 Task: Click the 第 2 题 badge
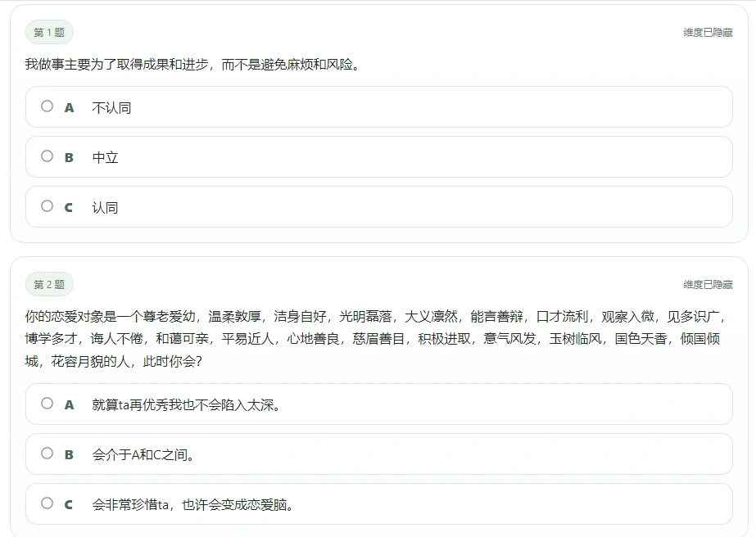click(x=51, y=285)
